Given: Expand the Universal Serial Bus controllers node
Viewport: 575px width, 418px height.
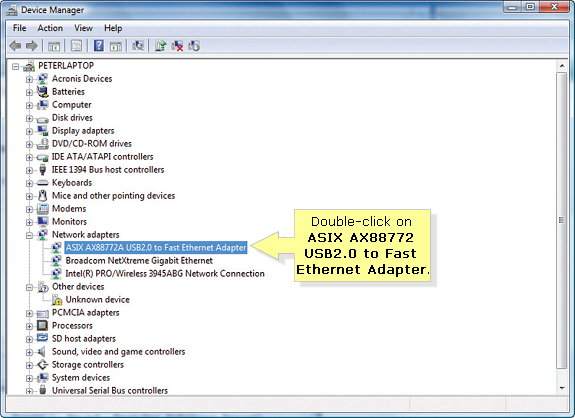Looking at the screenshot, I should (x=29, y=391).
